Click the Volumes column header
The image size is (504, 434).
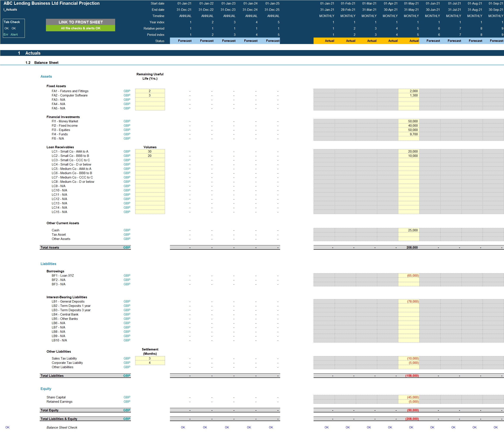(150, 147)
